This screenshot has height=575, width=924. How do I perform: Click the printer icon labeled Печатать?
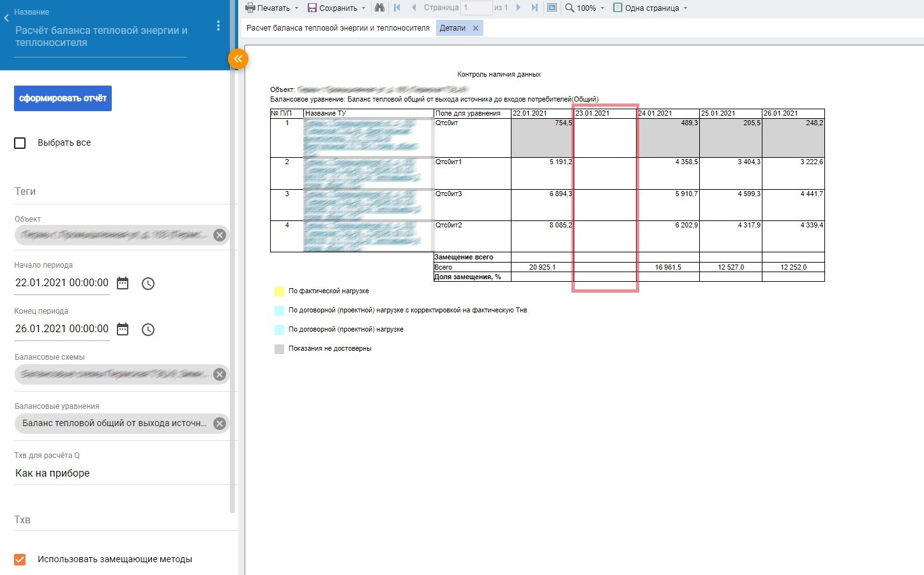point(251,8)
